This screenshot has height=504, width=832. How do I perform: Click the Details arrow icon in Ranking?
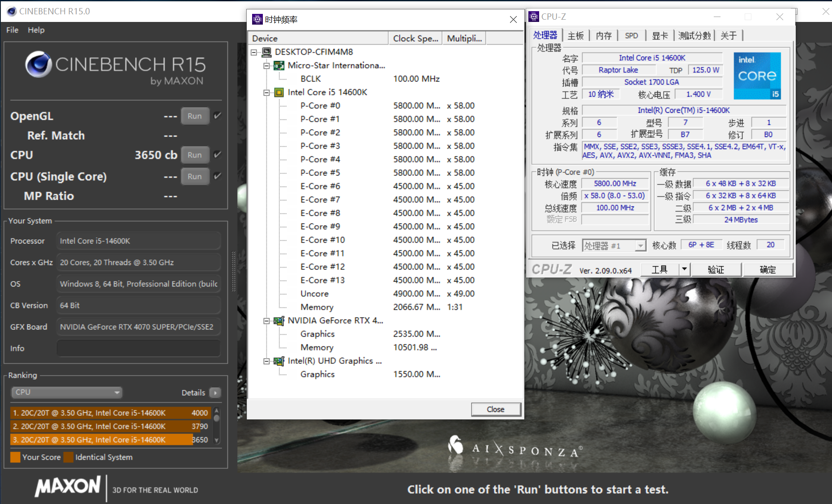coord(215,393)
